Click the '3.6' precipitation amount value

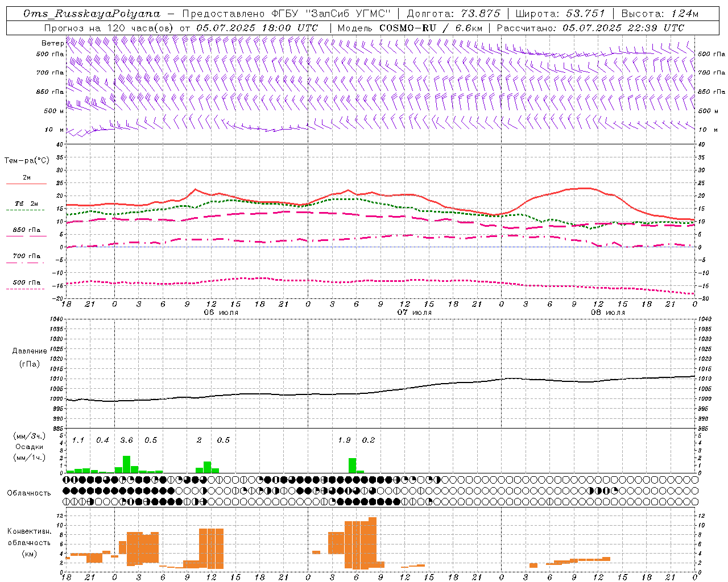click(126, 440)
